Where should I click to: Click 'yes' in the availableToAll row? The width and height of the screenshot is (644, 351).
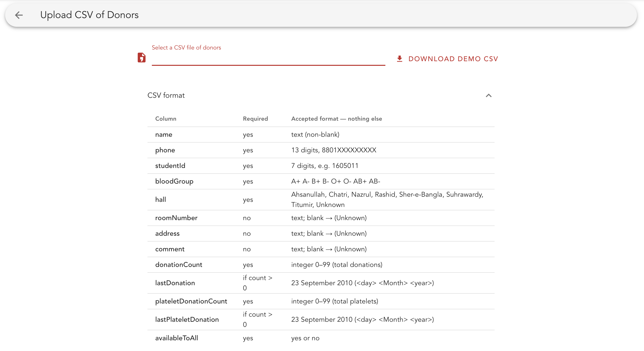[x=248, y=338]
